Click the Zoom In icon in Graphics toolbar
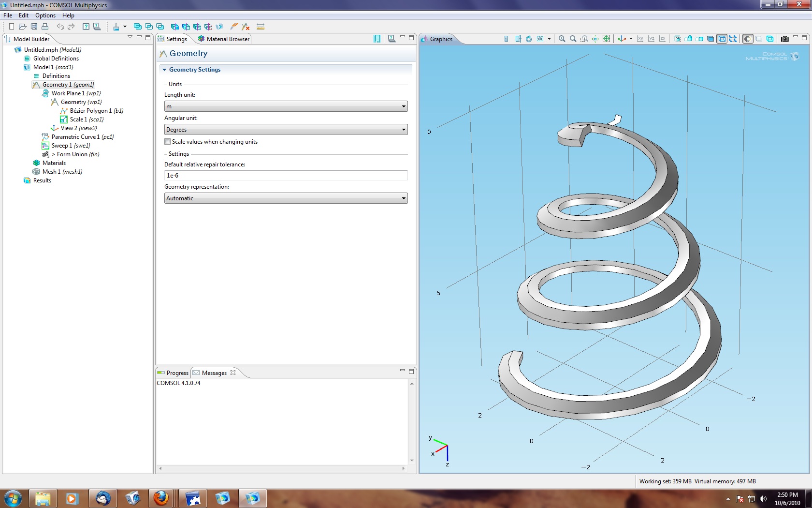The image size is (812, 508). click(562, 39)
